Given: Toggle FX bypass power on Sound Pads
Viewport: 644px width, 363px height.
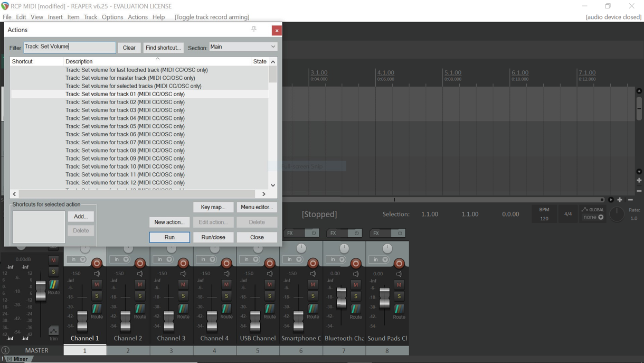Looking at the screenshot, I should click(400, 233).
